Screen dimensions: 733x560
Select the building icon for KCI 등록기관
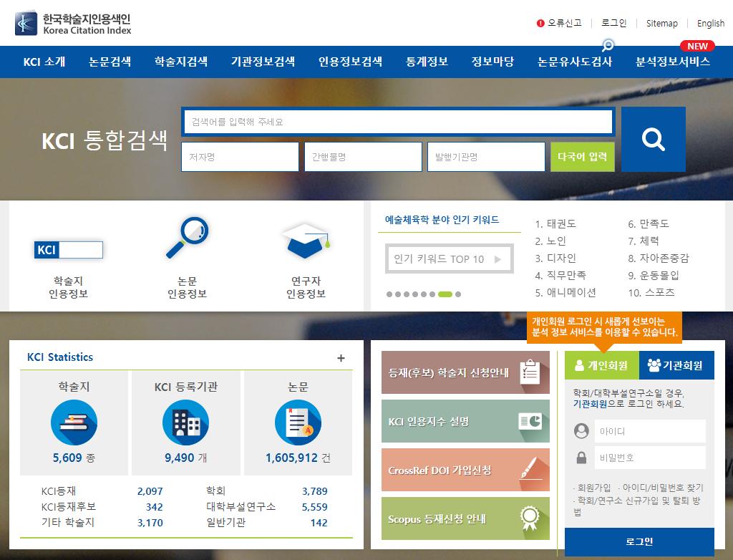tap(186, 421)
